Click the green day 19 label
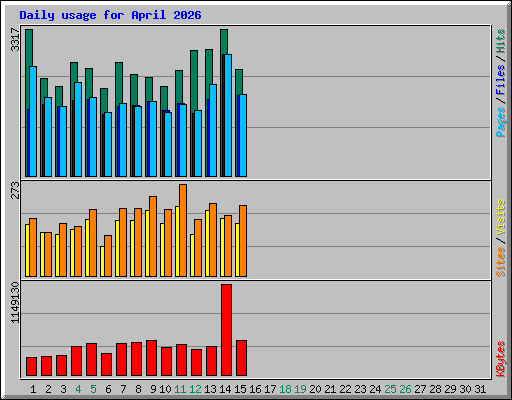 pyautogui.click(x=300, y=389)
